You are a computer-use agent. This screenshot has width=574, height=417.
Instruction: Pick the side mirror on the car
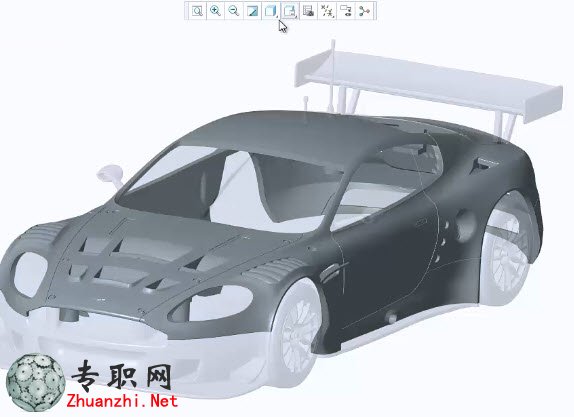[111, 174]
